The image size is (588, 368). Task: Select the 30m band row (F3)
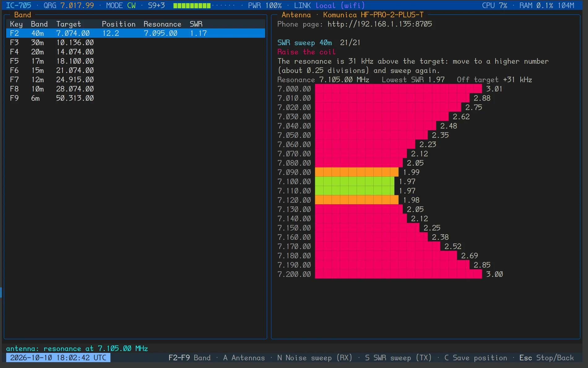(x=135, y=42)
